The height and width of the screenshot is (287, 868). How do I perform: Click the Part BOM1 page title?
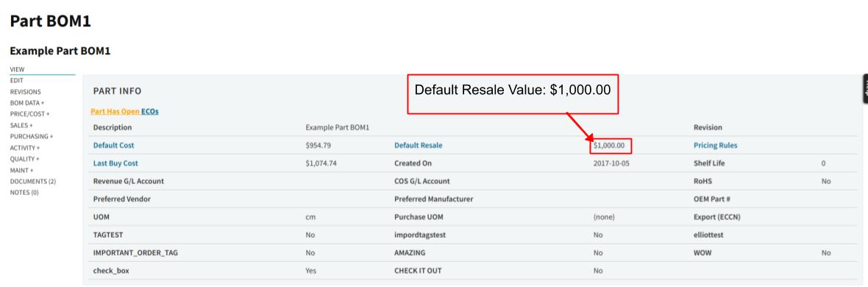pyautogui.click(x=50, y=21)
